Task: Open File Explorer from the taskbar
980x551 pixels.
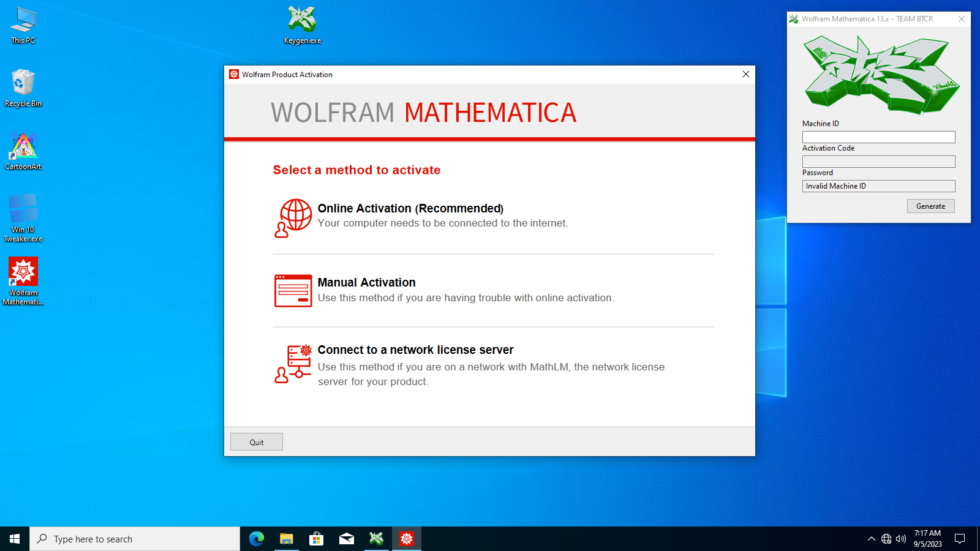Action: point(287,539)
